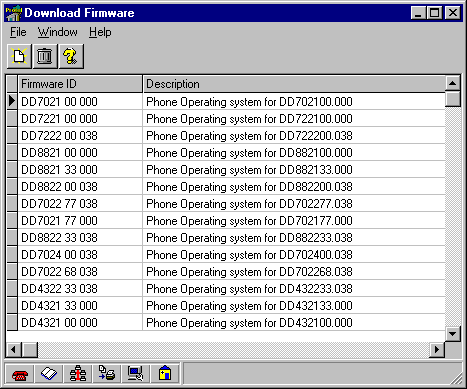Viewport: 467px width, 389px height.
Task: Click the yellow question mark help icon
Action: (x=71, y=56)
